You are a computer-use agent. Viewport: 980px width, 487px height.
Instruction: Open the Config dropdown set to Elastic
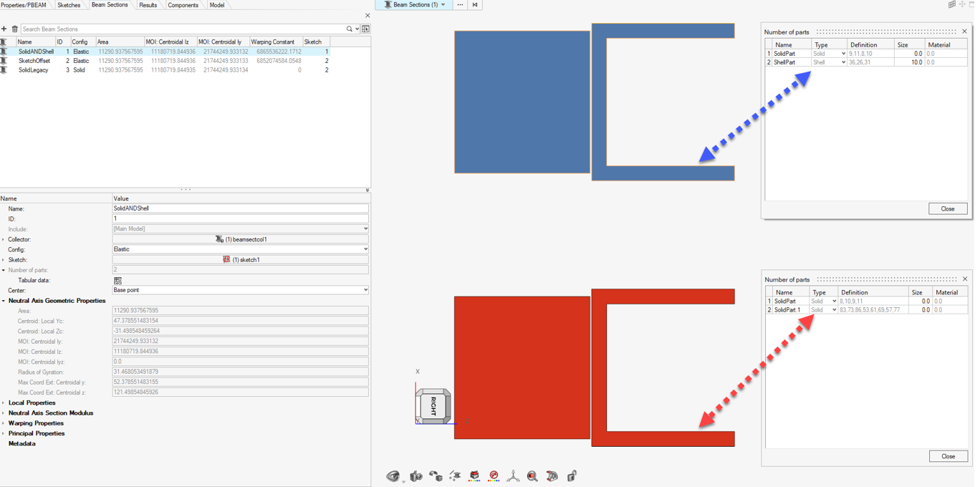point(240,249)
